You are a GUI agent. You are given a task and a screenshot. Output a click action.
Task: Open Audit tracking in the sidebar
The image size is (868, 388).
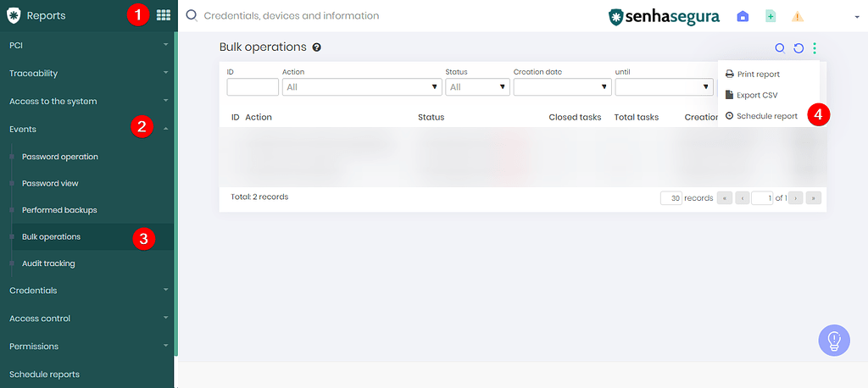(x=48, y=263)
